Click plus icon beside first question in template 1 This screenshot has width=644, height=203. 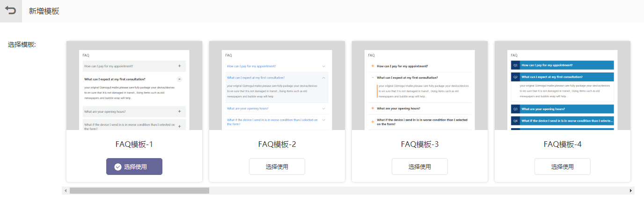click(x=179, y=66)
